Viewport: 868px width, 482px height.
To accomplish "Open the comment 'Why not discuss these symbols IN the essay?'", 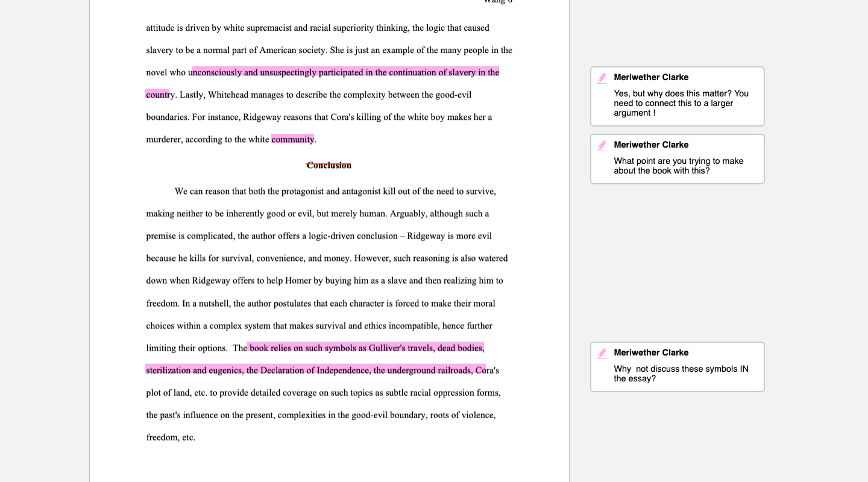I will (678, 367).
